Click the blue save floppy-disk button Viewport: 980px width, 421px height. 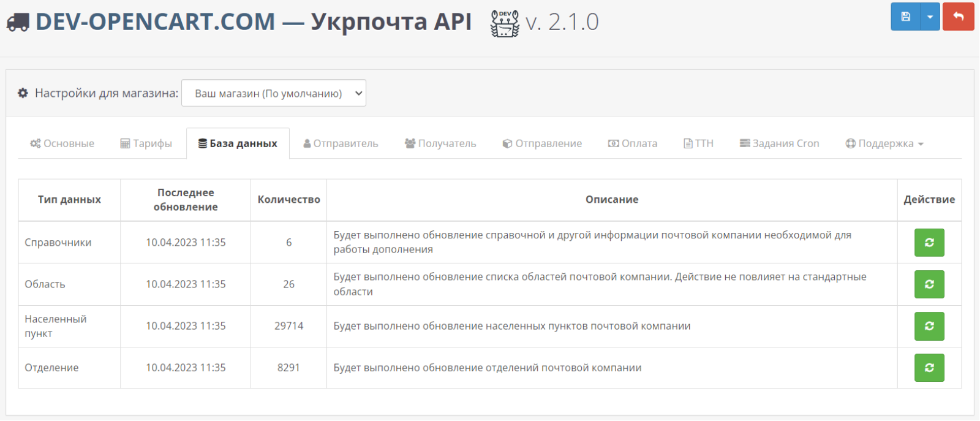(x=905, y=17)
